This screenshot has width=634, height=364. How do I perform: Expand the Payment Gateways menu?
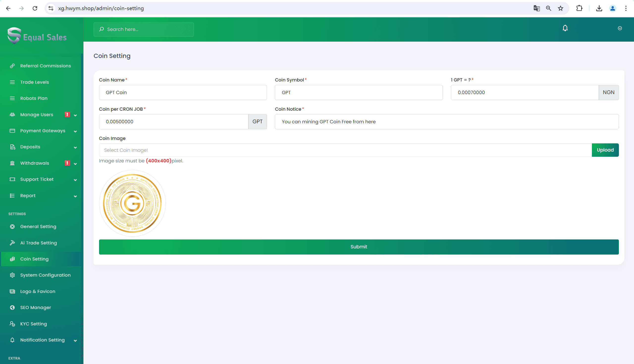pyautogui.click(x=43, y=131)
